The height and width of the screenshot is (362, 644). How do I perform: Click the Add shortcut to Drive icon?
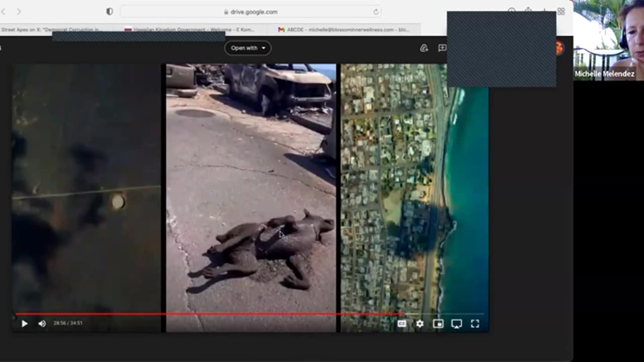[424, 48]
